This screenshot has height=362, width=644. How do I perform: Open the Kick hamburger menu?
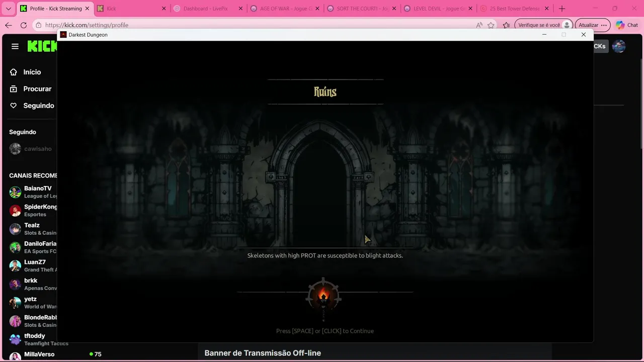click(x=15, y=46)
